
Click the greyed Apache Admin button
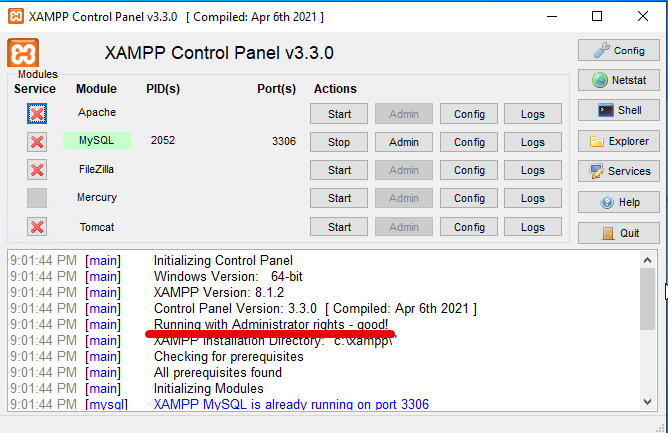pyautogui.click(x=404, y=114)
